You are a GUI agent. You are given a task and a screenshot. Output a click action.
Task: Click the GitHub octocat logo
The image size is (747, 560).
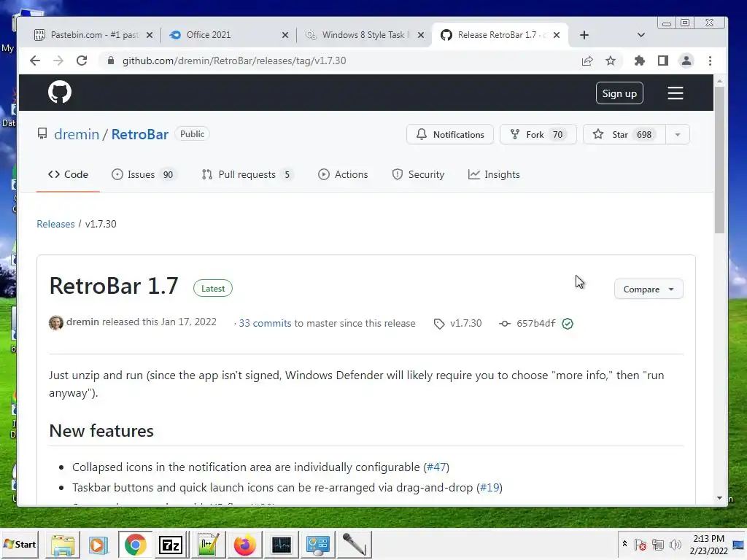[x=60, y=92]
